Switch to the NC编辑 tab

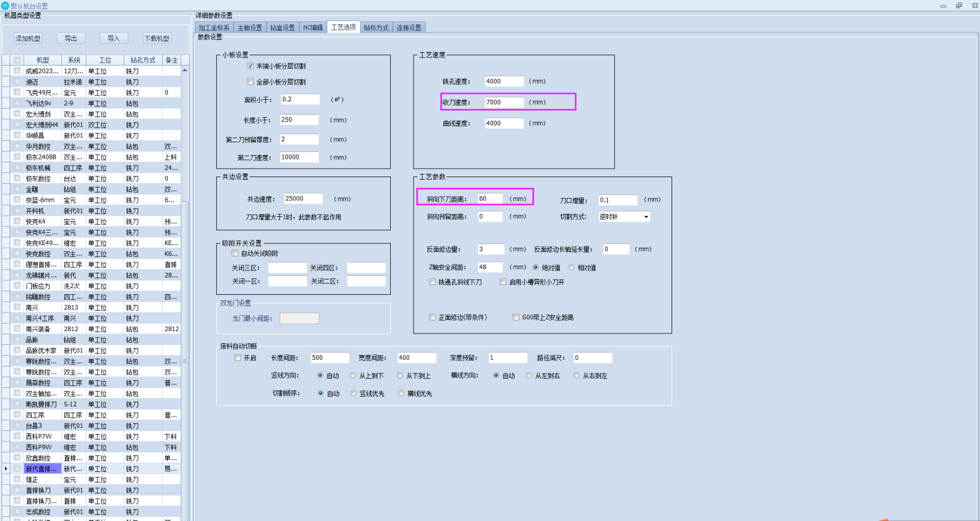313,28
